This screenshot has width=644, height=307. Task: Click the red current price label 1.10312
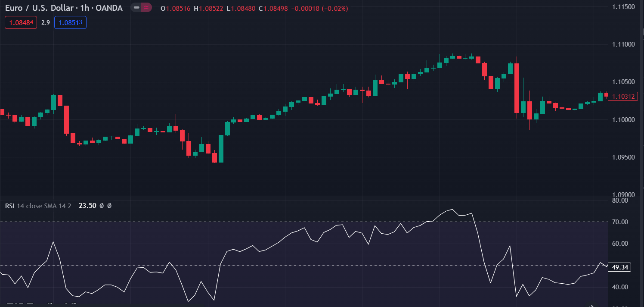pos(624,97)
